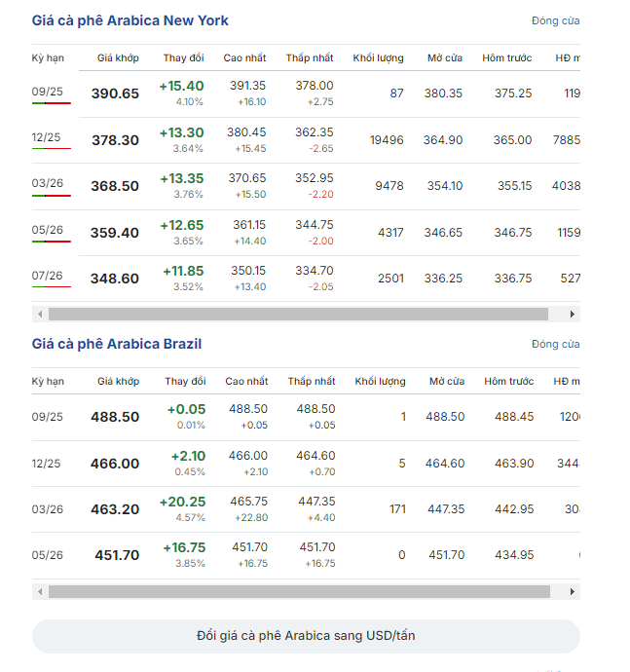The width and height of the screenshot is (630, 672).
Task: Click the 19496 volume value
Action: [387, 140]
